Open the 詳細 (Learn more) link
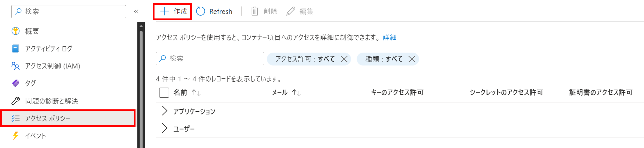 (389, 37)
